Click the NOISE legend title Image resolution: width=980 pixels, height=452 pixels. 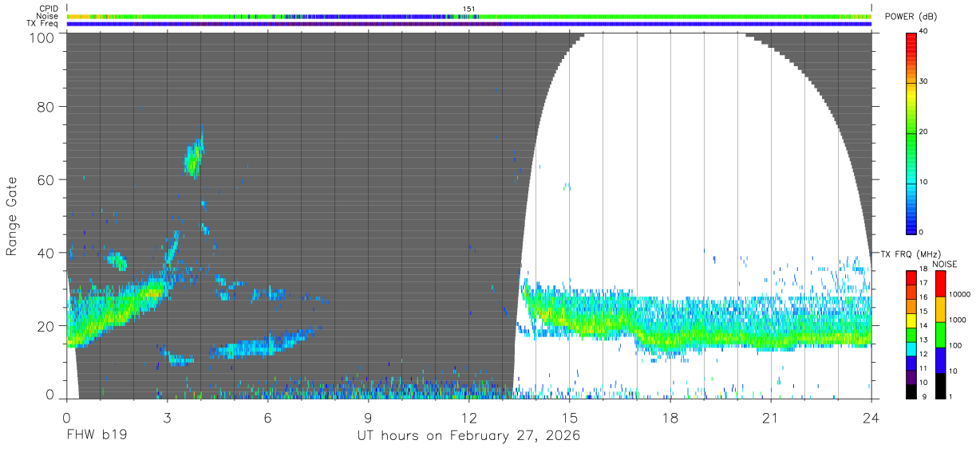945,264
